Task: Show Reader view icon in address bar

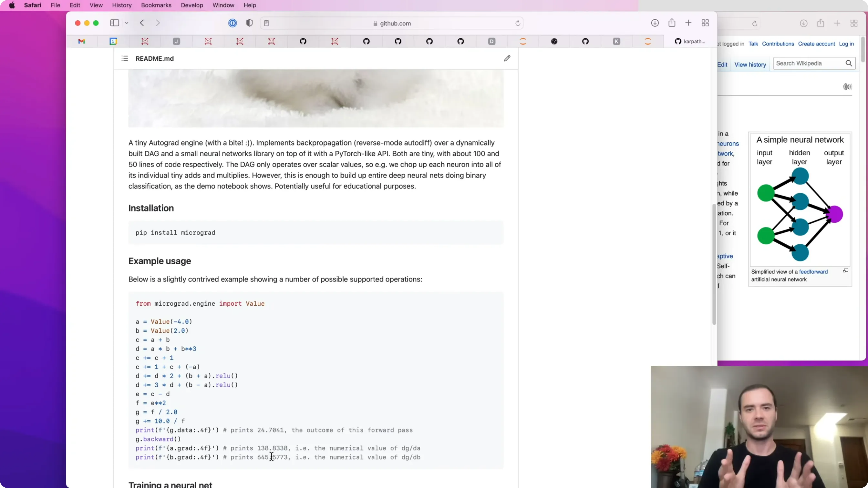Action: pos(266,23)
